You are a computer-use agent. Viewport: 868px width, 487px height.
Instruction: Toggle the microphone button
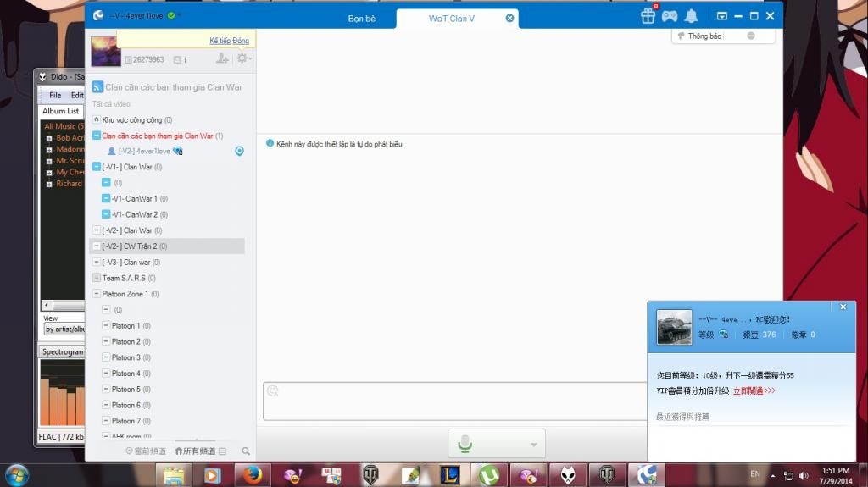tap(465, 444)
